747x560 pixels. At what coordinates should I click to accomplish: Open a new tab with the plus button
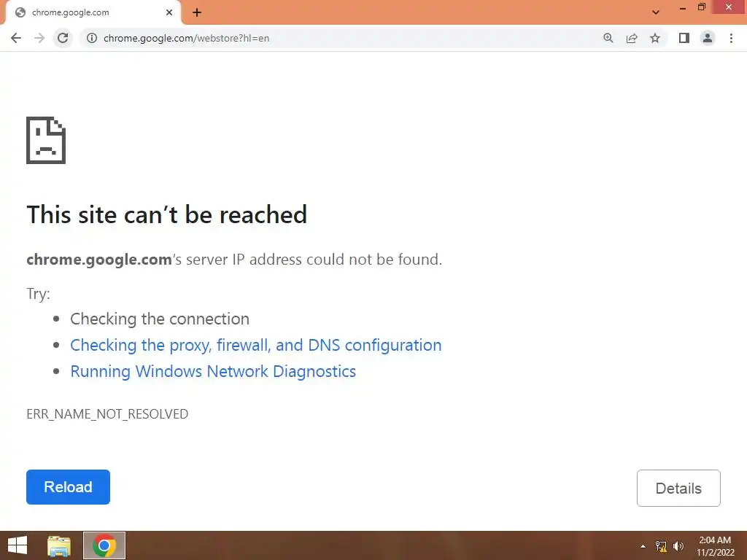(x=197, y=12)
